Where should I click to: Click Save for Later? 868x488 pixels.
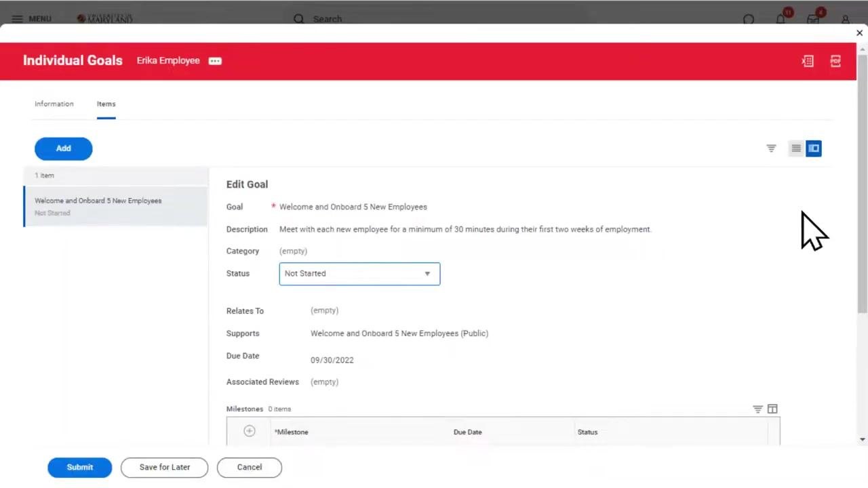coord(165,467)
